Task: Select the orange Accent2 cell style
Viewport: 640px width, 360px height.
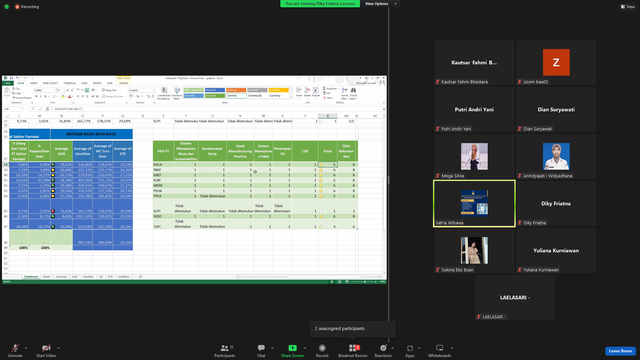Action: click(236, 90)
